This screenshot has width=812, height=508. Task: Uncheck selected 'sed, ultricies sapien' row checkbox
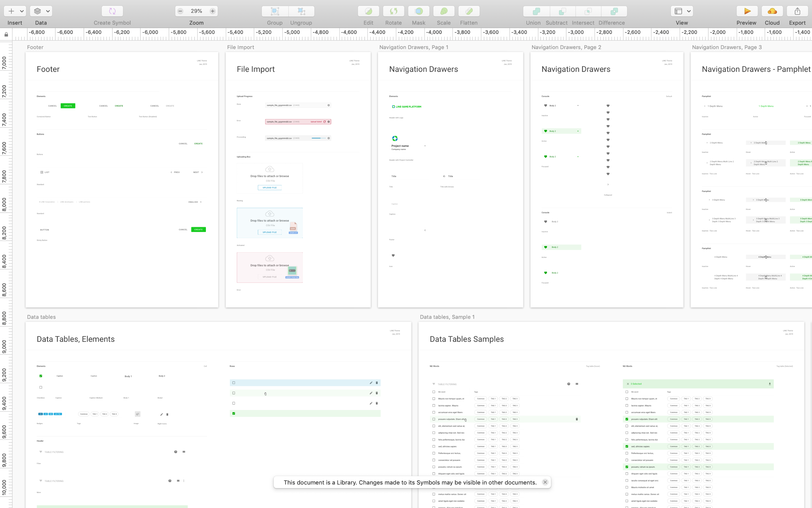(627, 446)
